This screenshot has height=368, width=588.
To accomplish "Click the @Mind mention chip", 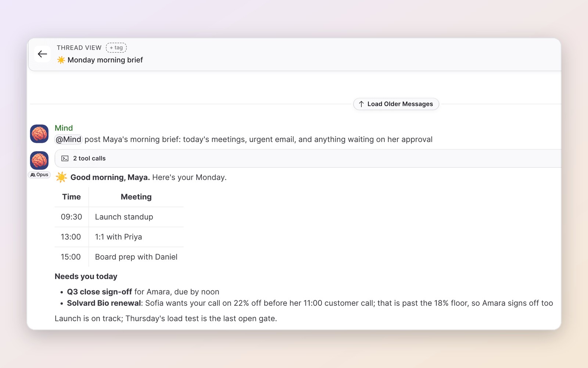I will (x=68, y=139).
